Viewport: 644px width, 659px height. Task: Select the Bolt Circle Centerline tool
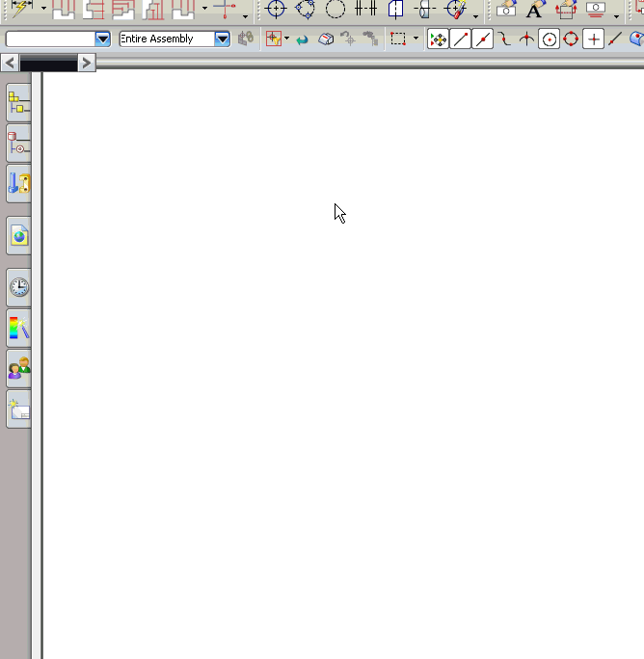[x=306, y=9]
